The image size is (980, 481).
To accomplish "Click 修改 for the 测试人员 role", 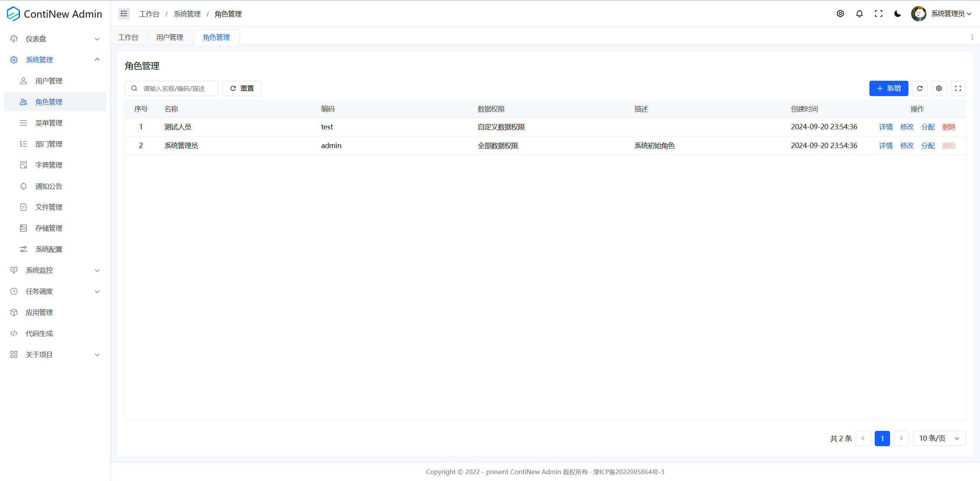I will [907, 127].
